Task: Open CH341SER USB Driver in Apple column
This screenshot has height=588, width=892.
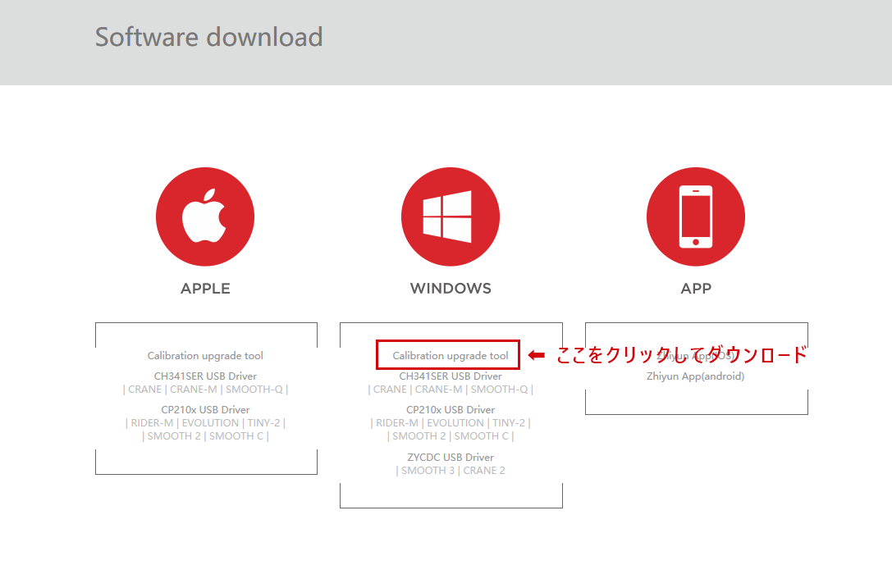Action: coord(205,376)
